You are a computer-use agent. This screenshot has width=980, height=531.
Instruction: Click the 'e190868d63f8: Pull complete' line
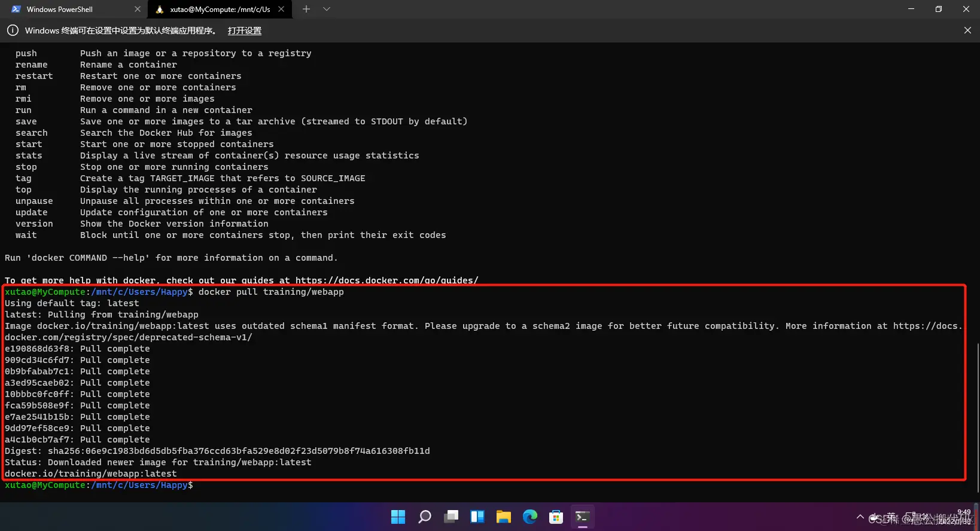(77, 349)
